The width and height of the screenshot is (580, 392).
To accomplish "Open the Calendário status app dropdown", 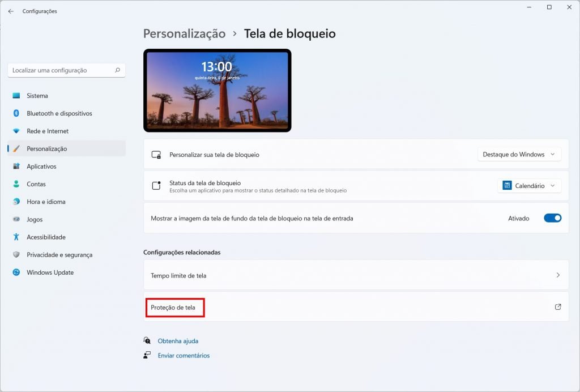I will 529,186.
